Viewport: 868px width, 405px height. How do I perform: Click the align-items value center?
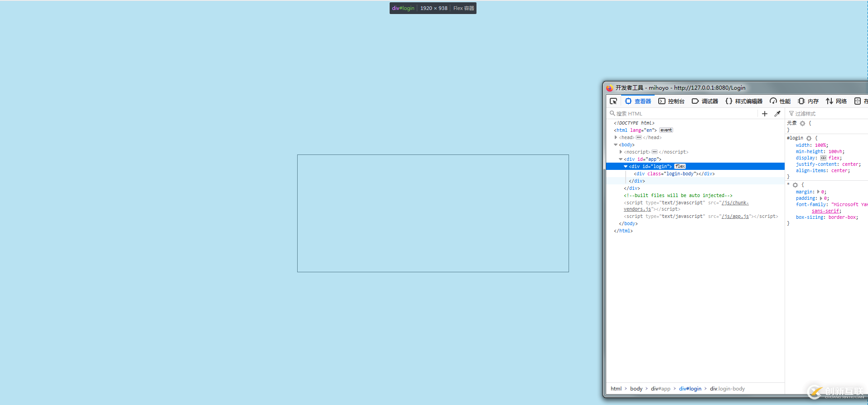point(839,171)
